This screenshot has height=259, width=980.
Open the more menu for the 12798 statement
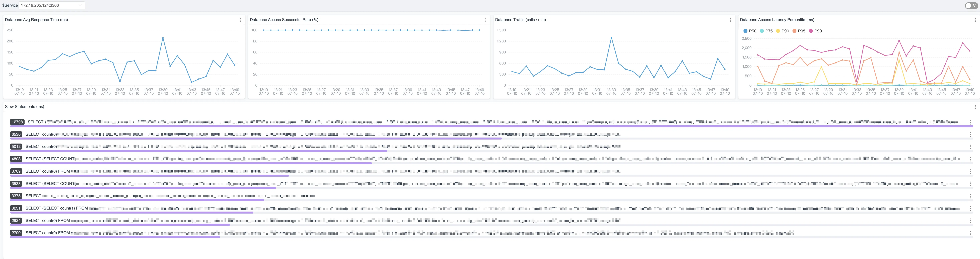coord(970,122)
